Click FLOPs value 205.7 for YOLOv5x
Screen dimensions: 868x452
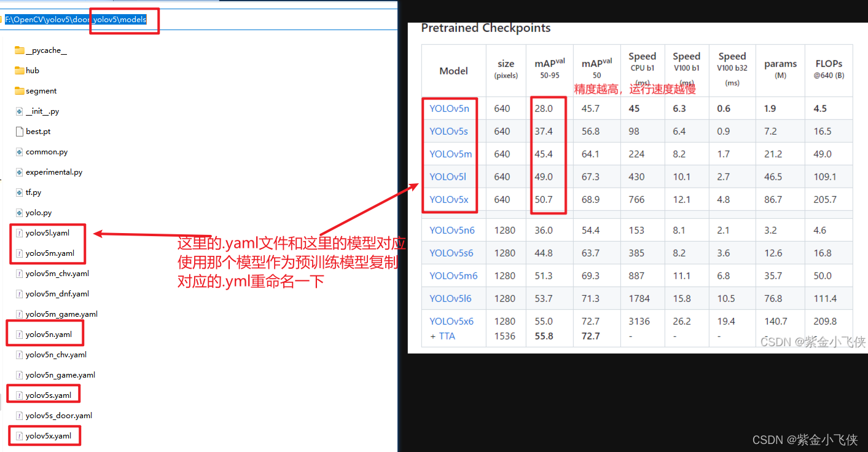click(826, 199)
